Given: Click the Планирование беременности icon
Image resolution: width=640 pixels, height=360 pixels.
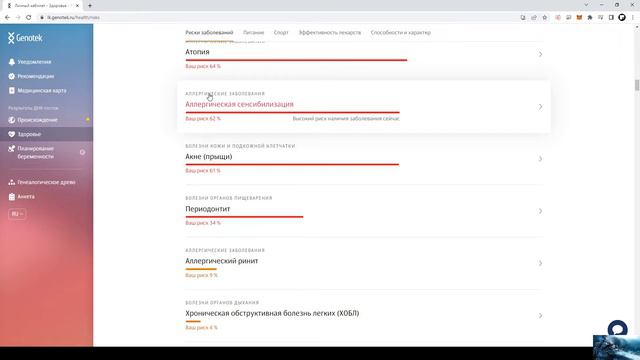Looking at the screenshot, I should (11, 149).
